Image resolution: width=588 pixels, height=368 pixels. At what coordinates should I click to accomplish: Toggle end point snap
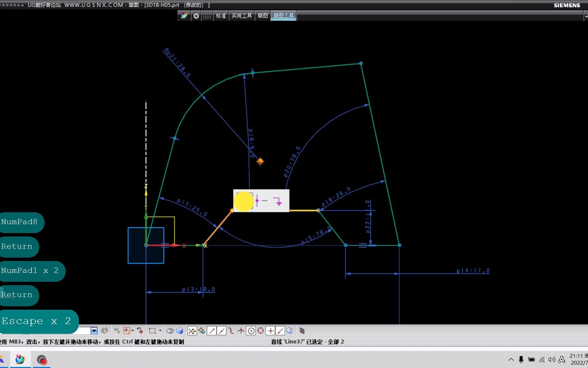[212, 331]
